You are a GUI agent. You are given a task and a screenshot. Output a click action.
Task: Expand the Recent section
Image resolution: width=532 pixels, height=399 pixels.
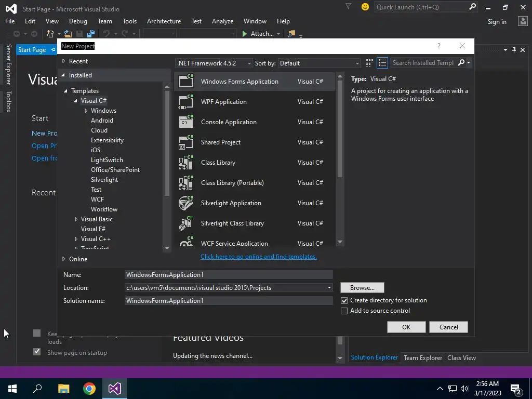63,61
